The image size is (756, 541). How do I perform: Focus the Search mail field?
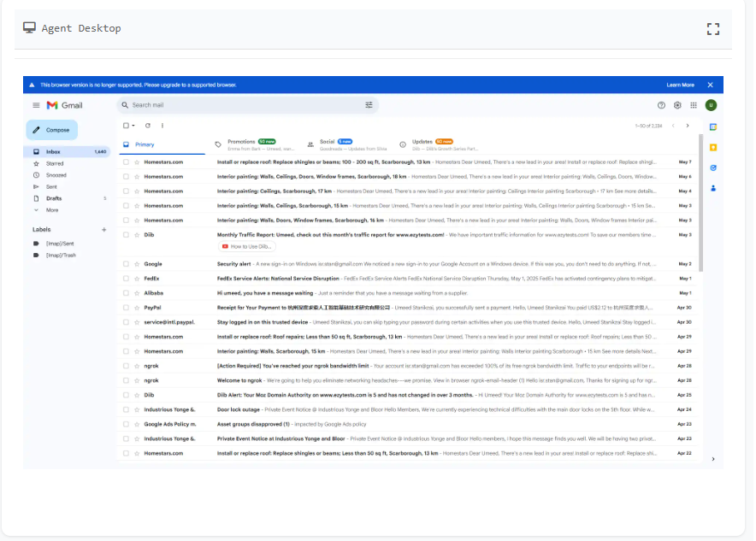[x=246, y=105]
